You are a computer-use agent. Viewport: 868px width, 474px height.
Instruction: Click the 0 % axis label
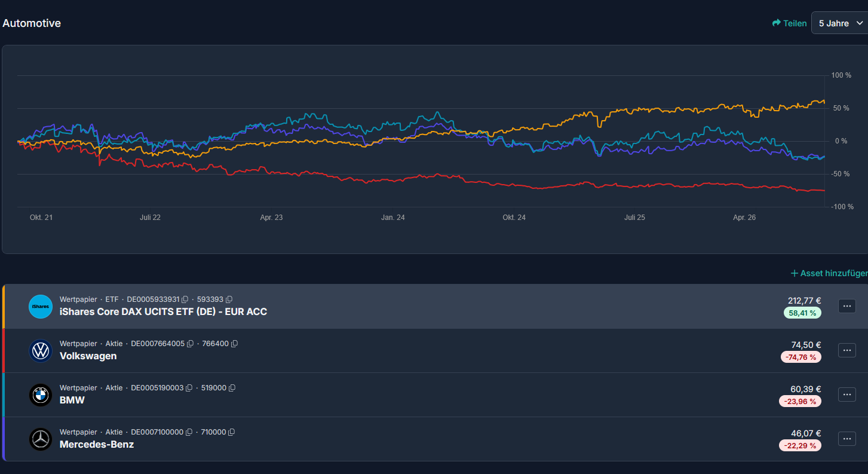(841, 141)
